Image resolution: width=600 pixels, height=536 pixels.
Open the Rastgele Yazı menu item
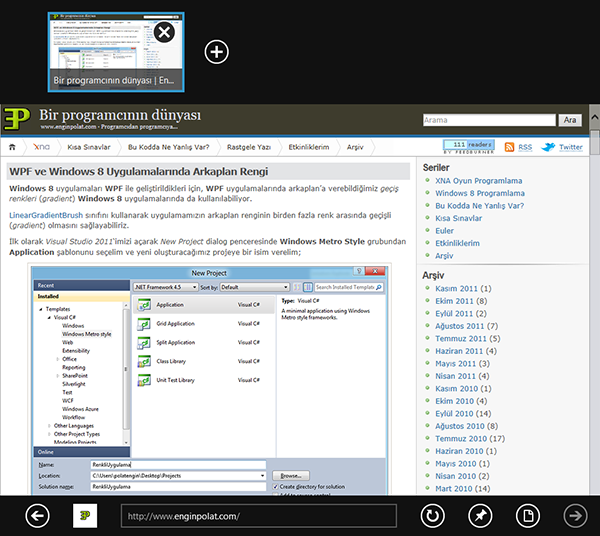click(x=249, y=147)
